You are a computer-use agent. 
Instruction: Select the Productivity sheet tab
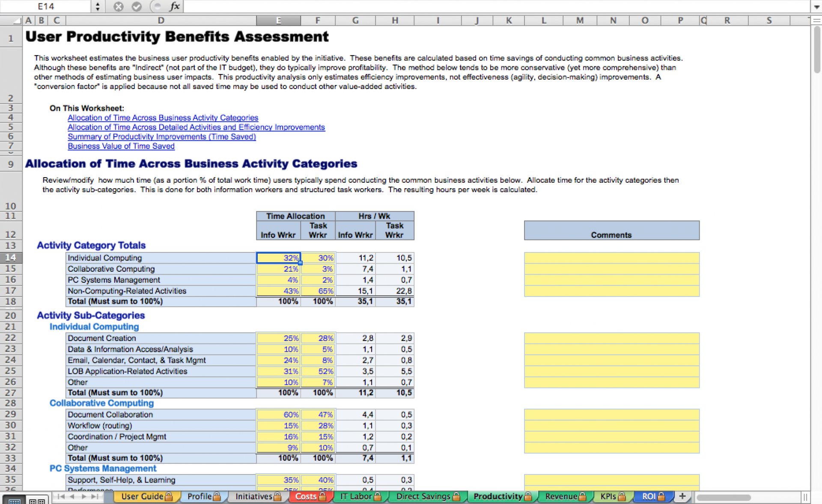click(x=502, y=496)
